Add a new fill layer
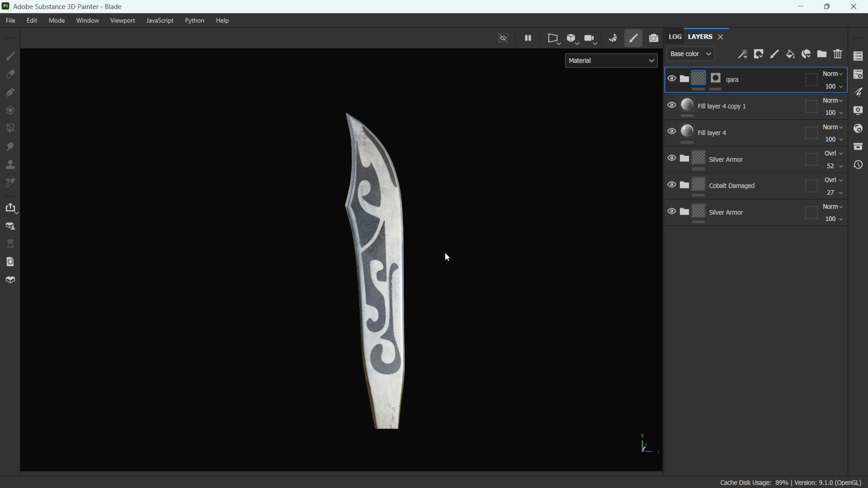868x488 pixels. pyautogui.click(x=790, y=54)
